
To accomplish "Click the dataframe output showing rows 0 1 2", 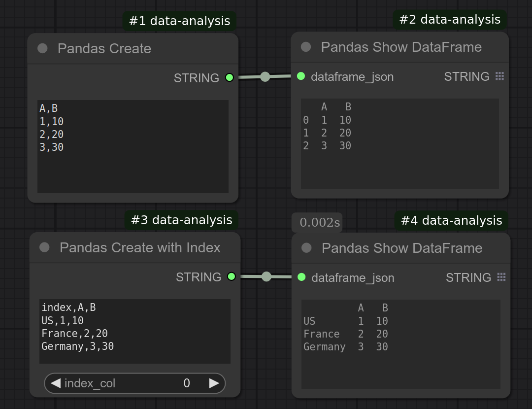I will point(399,143).
